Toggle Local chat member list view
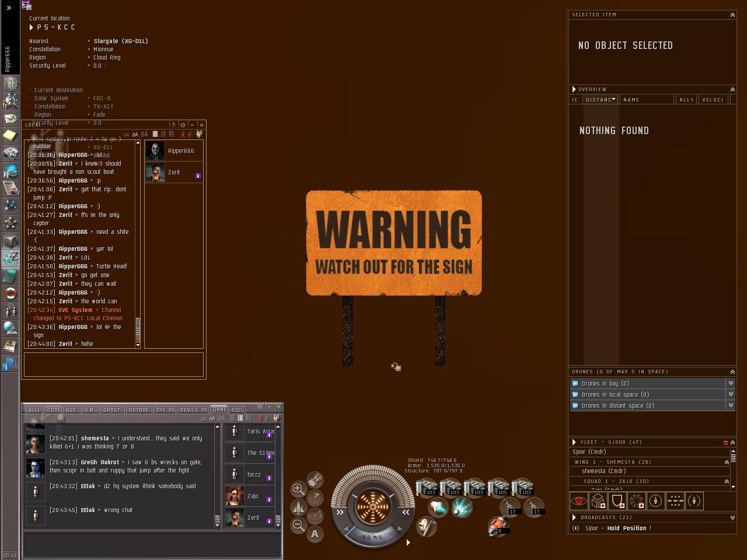Image resolution: width=747 pixels, height=560 pixels. (x=199, y=134)
